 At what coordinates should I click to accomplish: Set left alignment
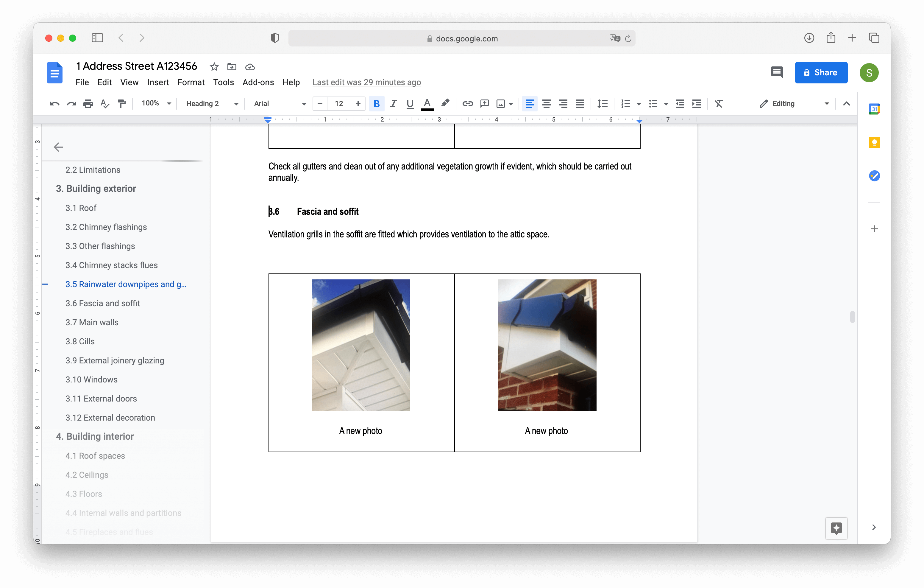pos(530,104)
